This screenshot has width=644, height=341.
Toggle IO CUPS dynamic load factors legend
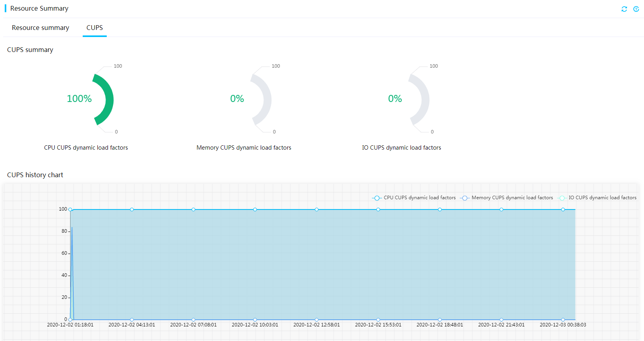597,198
